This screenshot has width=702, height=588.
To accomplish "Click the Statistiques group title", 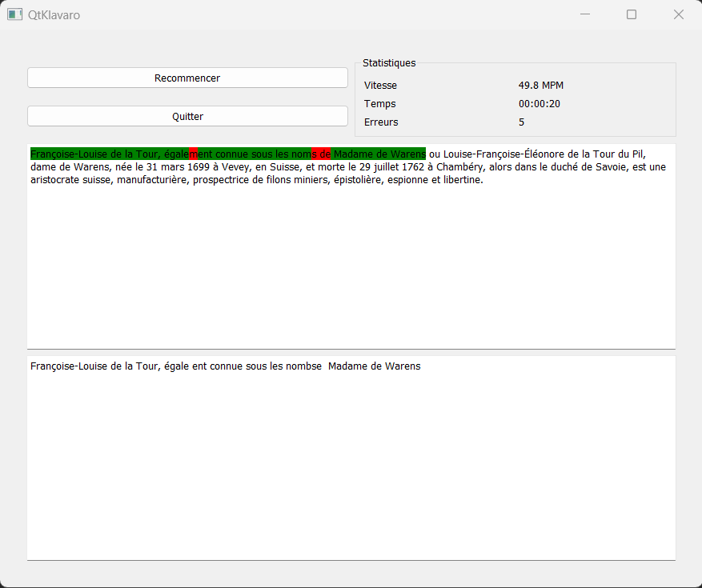I will coord(389,63).
